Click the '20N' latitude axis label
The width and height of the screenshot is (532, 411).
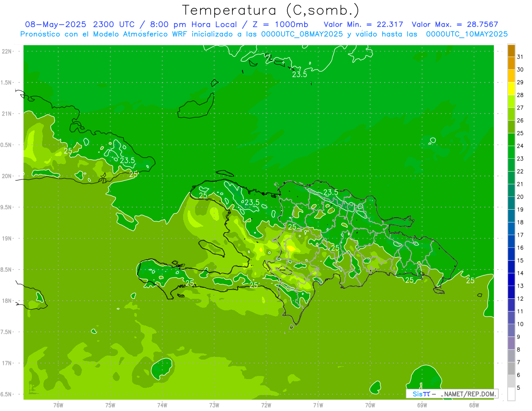tap(7, 176)
